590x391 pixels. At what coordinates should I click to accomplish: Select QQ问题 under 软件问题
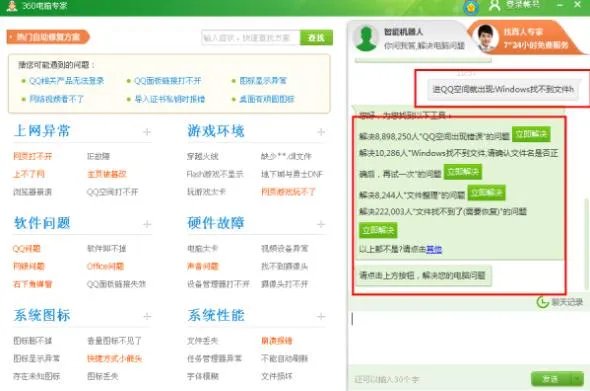tap(26, 248)
